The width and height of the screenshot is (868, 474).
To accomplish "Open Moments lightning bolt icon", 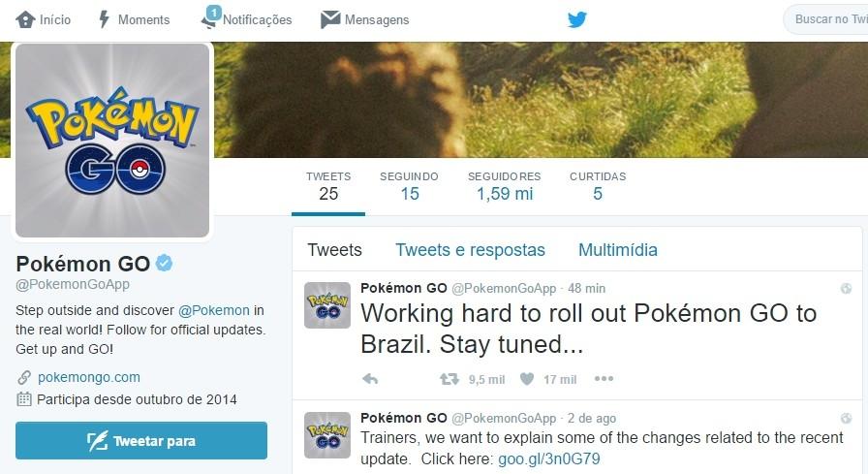I will (x=104, y=19).
